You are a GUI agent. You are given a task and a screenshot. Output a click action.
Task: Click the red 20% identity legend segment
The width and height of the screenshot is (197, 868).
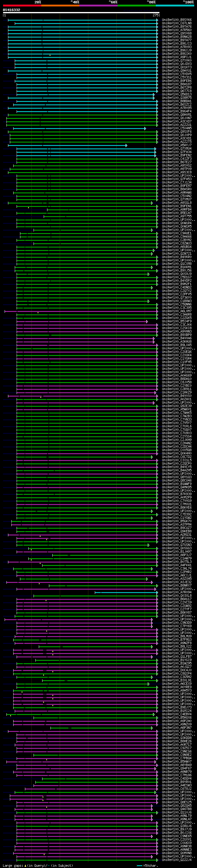point(22,6)
